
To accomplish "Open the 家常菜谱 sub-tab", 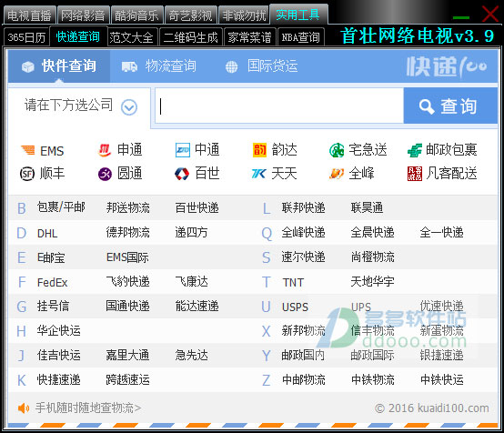I will pos(250,37).
